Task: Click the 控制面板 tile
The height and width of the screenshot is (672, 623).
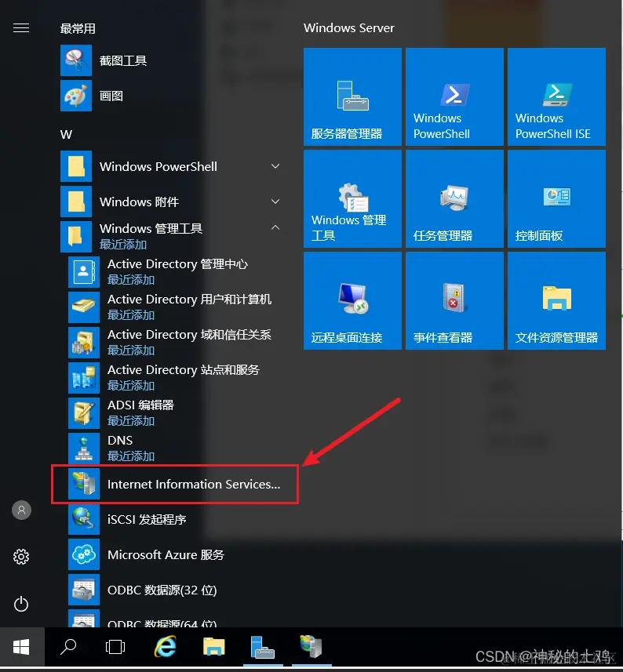Action: (556, 199)
